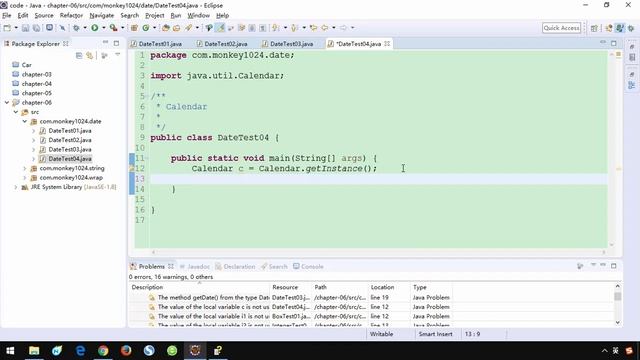Screen dimensions: 640x360
Task: Collapse All in Package Explorer
Action: click(79, 56)
